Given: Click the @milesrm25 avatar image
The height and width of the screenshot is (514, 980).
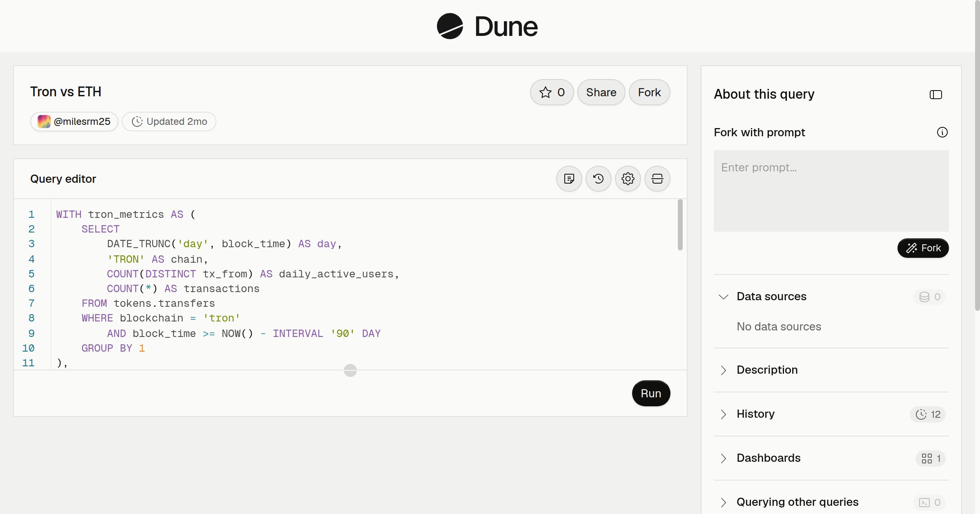Looking at the screenshot, I should 44,122.
